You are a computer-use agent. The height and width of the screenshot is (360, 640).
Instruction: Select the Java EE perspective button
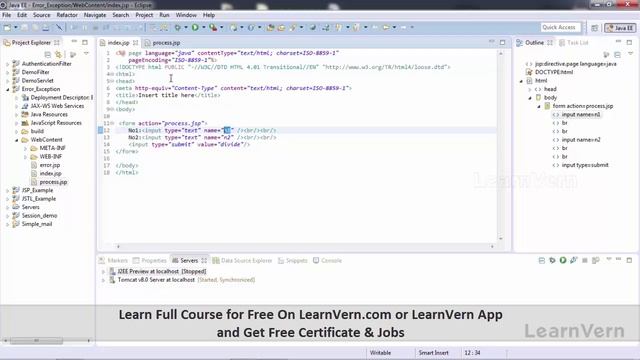click(620, 28)
